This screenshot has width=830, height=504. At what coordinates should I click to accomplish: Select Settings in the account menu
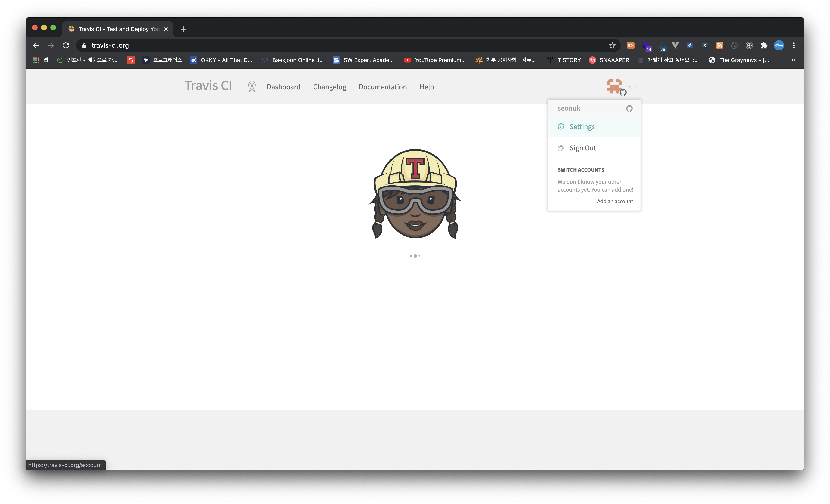[x=582, y=127]
